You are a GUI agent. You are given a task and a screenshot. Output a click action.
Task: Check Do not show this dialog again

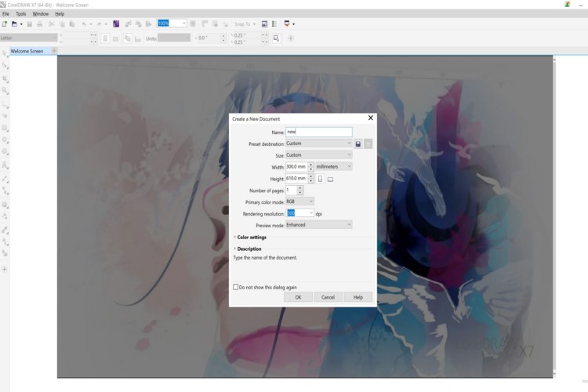coord(236,287)
